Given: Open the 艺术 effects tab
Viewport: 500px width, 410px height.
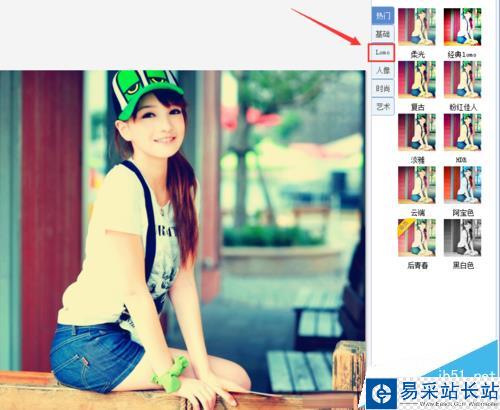Looking at the screenshot, I should [x=383, y=106].
